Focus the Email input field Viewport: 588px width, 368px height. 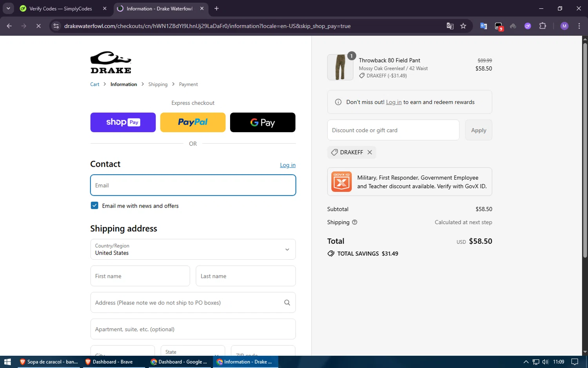pyautogui.click(x=193, y=185)
